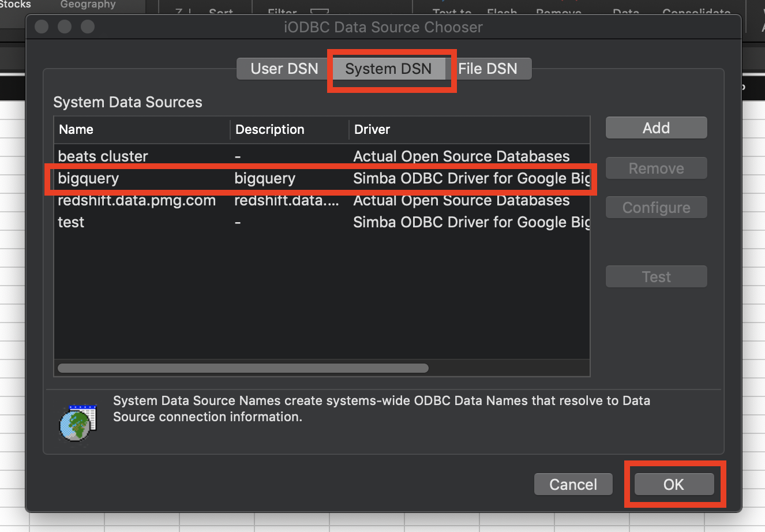
Task: Select the redshift.data.pmg.com data source
Action: pyautogui.click(x=322, y=200)
